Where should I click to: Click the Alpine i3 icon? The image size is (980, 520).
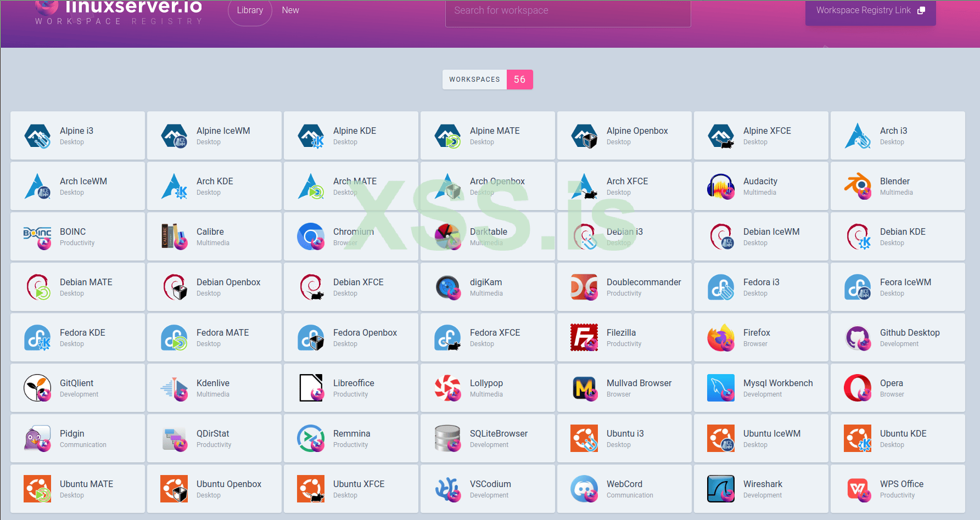tap(38, 136)
